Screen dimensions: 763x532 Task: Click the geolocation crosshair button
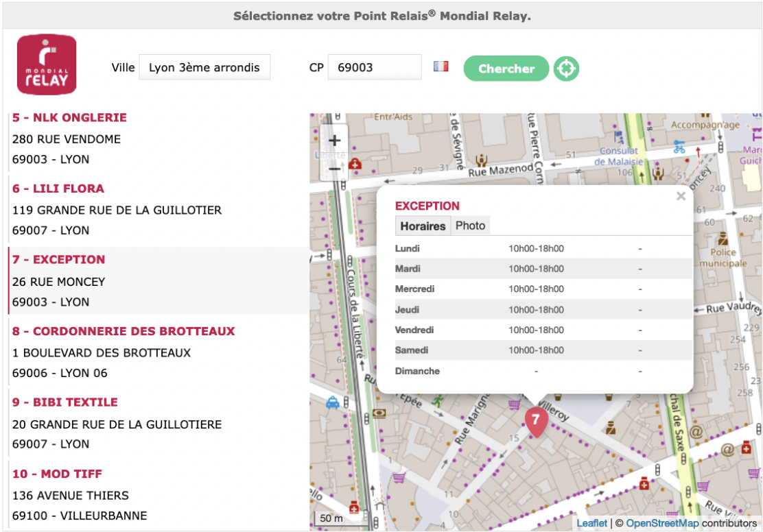[x=566, y=69]
